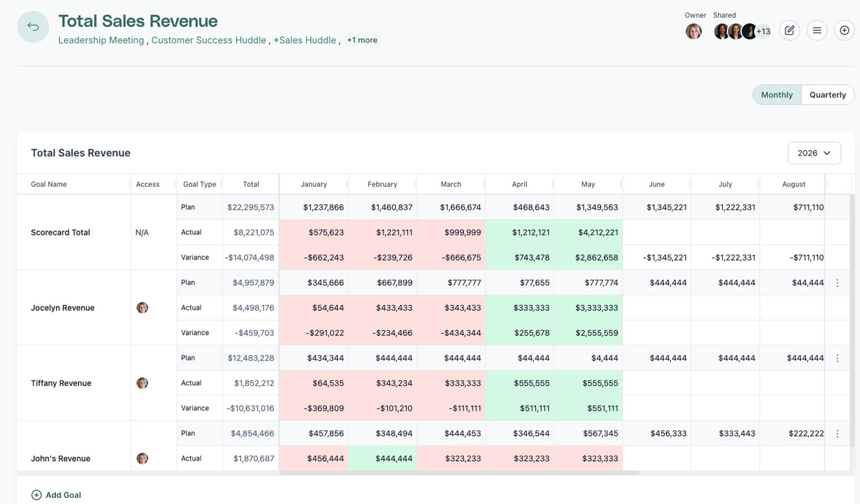
Task: Open the edit pencil icon
Action: [x=790, y=30]
